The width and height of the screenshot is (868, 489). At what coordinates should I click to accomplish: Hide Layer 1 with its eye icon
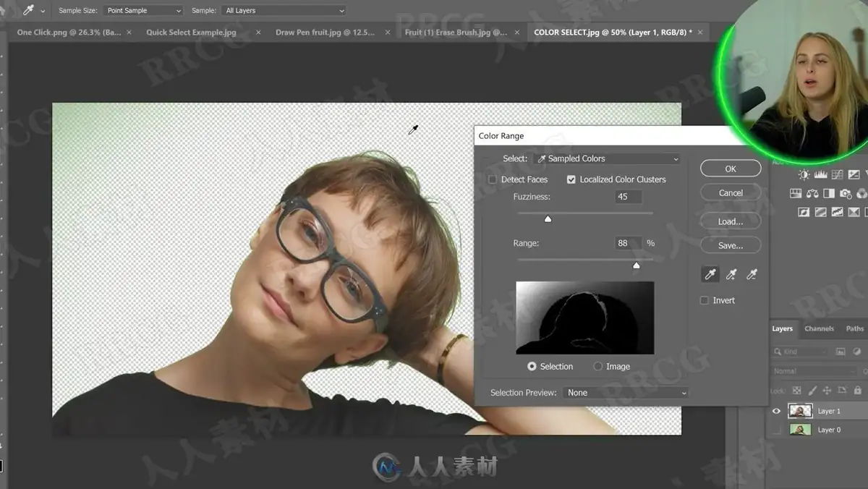[776, 411]
